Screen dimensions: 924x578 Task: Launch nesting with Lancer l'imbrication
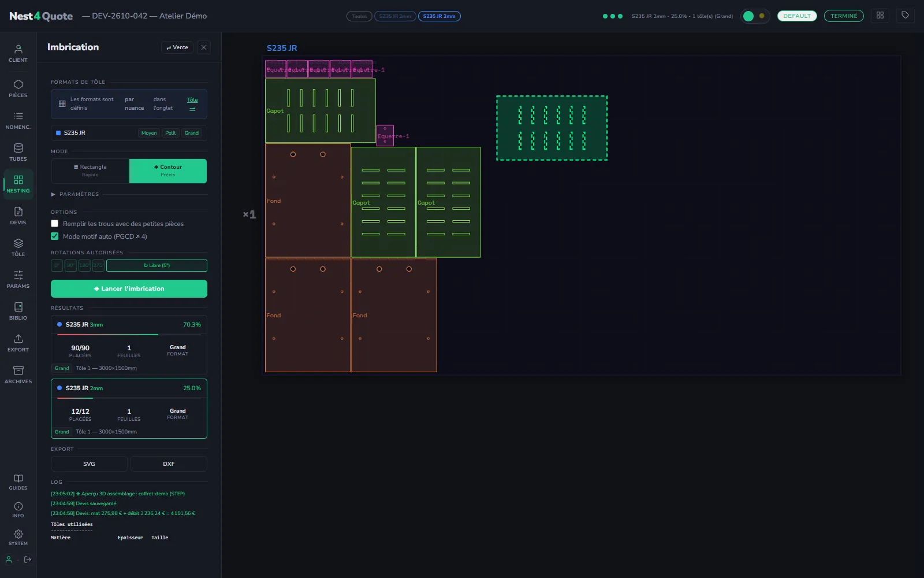[129, 289]
